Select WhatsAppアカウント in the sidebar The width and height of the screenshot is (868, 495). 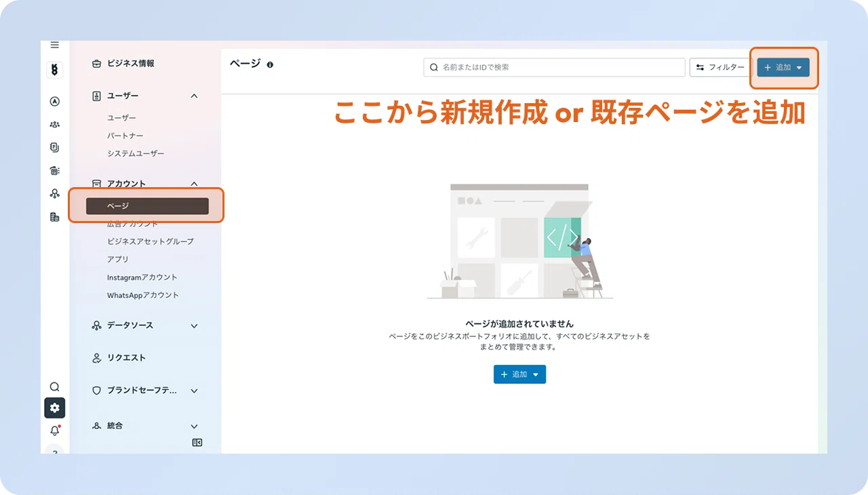pos(143,295)
